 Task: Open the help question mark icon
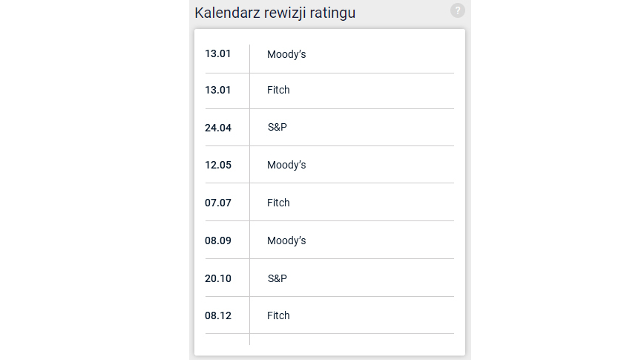pos(458,10)
